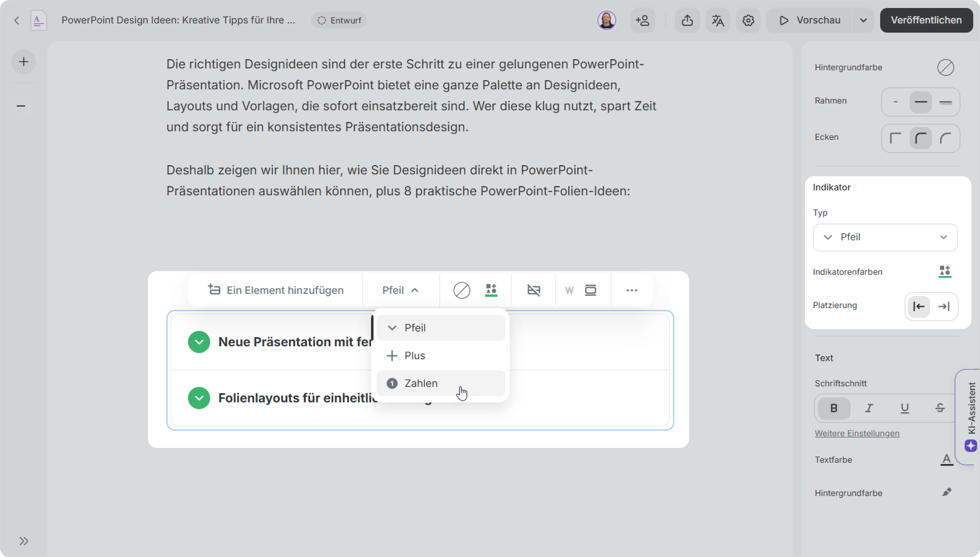The width and height of the screenshot is (980, 557).
Task: Click the indicator colors icon in floating toolbar
Action: coord(491,290)
